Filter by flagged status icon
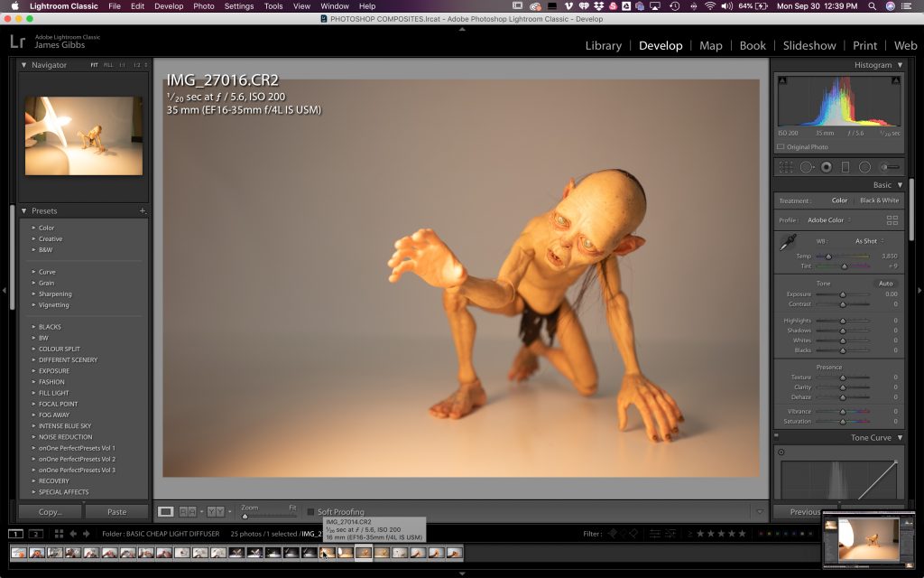Image resolution: width=924 pixels, height=578 pixels. click(613, 534)
